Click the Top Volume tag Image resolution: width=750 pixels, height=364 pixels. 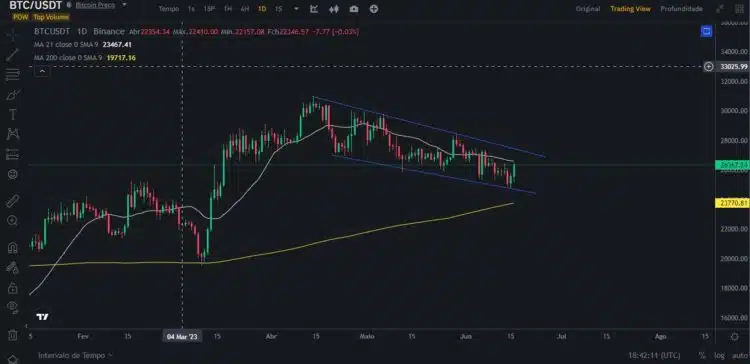(51, 17)
